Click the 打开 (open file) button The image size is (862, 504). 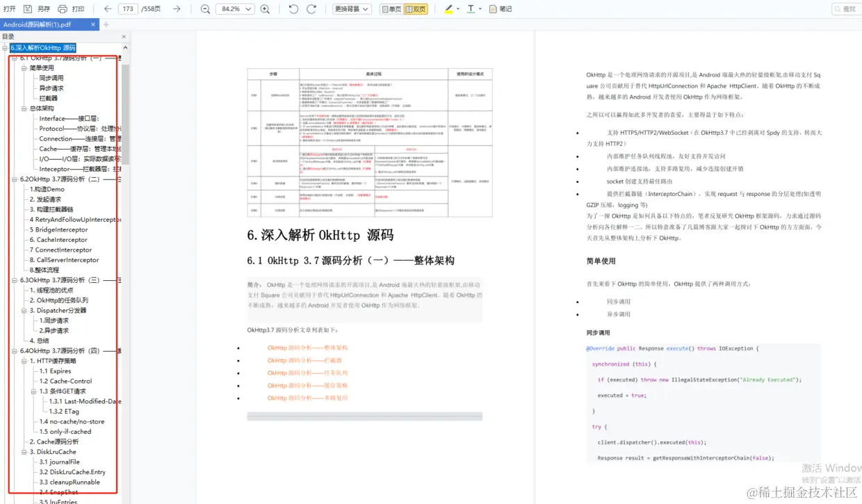[10, 9]
